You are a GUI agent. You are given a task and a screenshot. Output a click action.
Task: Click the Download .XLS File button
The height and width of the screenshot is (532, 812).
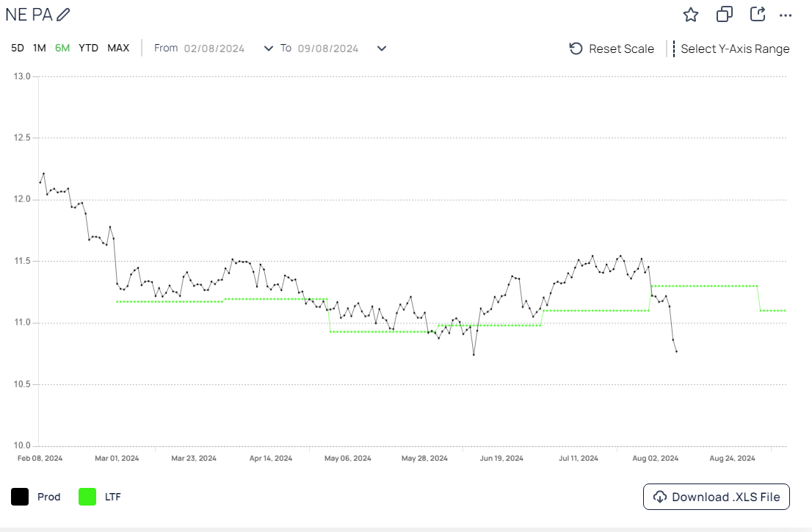click(717, 497)
